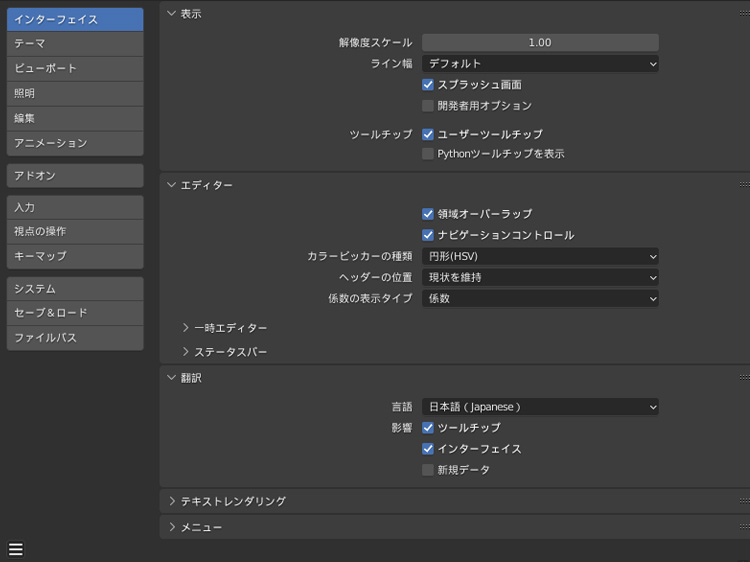Open the カラーピッカーの種類 dropdown
Viewport: 750px width, 562px height.
pos(540,256)
